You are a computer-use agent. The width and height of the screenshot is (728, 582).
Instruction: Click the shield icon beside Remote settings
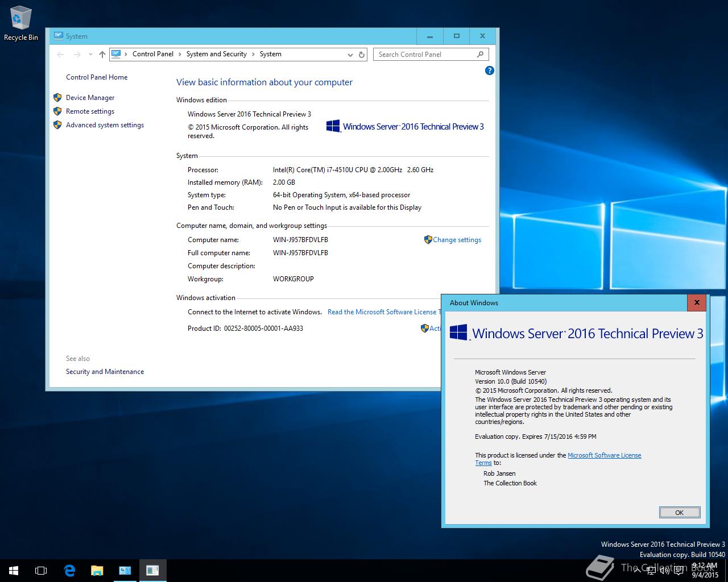(x=57, y=111)
